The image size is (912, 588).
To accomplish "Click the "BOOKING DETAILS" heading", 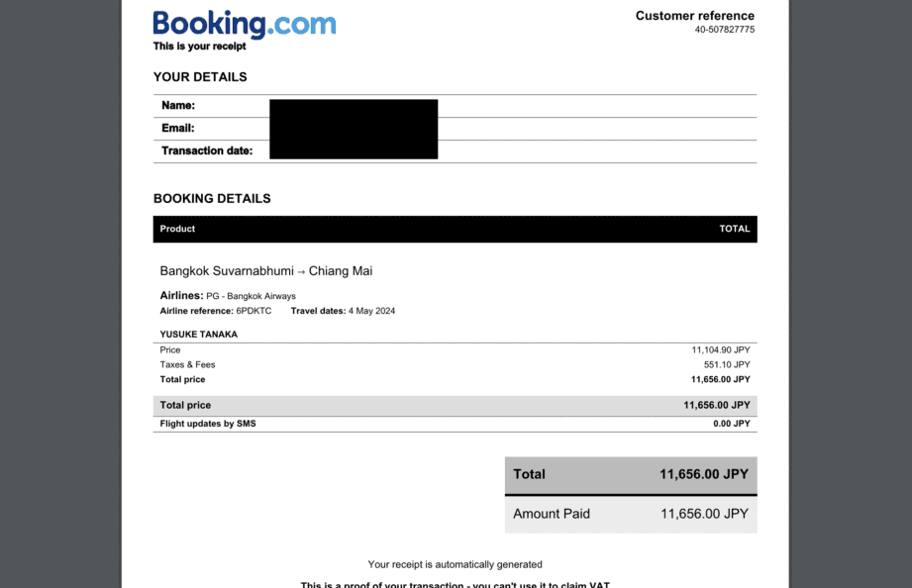I will coord(212,199).
